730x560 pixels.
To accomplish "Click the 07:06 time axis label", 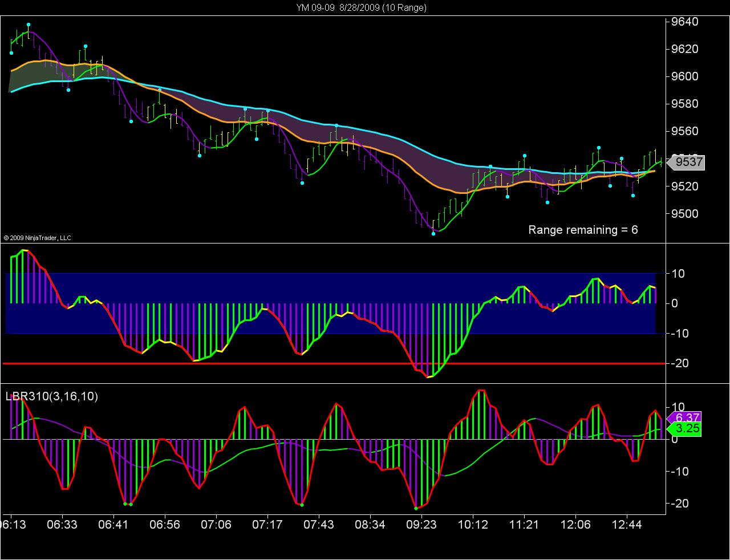I will [x=216, y=524].
